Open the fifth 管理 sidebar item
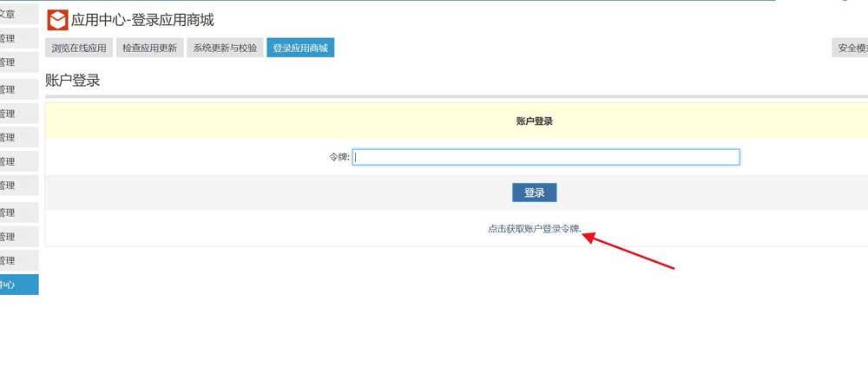Screen dimensions: 868x366 tap(10, 137)
